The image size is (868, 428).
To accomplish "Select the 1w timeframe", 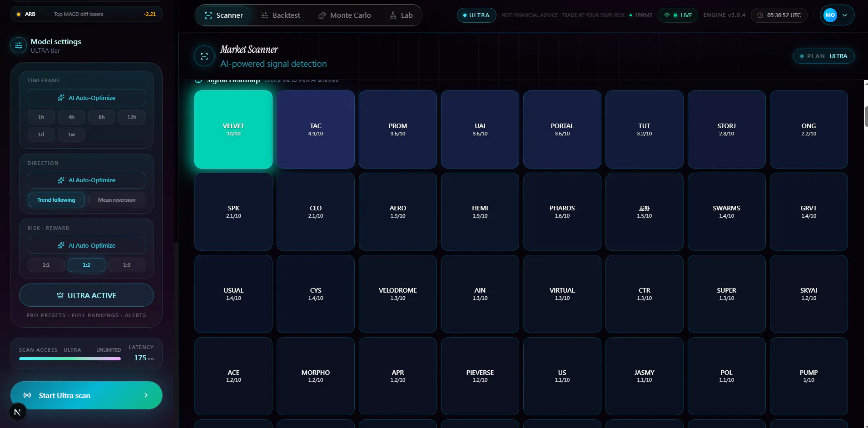I will tap(71, 134).
